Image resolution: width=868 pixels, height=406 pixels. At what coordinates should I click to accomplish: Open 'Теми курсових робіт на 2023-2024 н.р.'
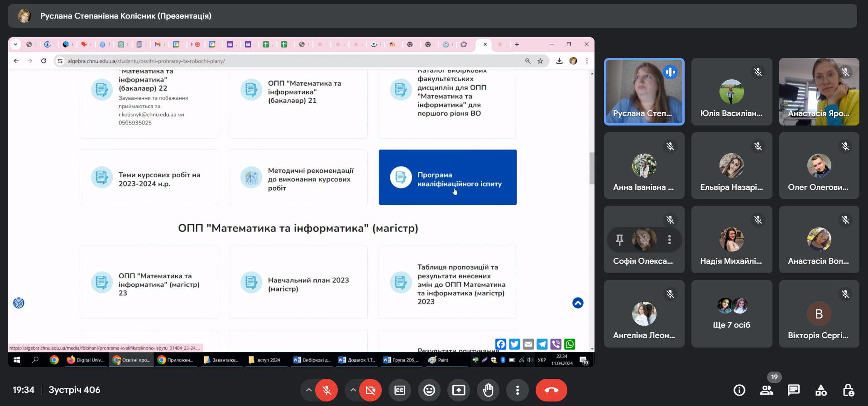149,177
